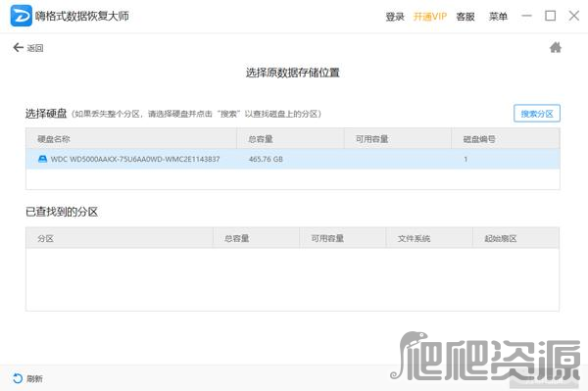Go back using the 返回 arrow
Viewport: 588px width, 391px height.
pyautogui.click(x=18, y=47)
